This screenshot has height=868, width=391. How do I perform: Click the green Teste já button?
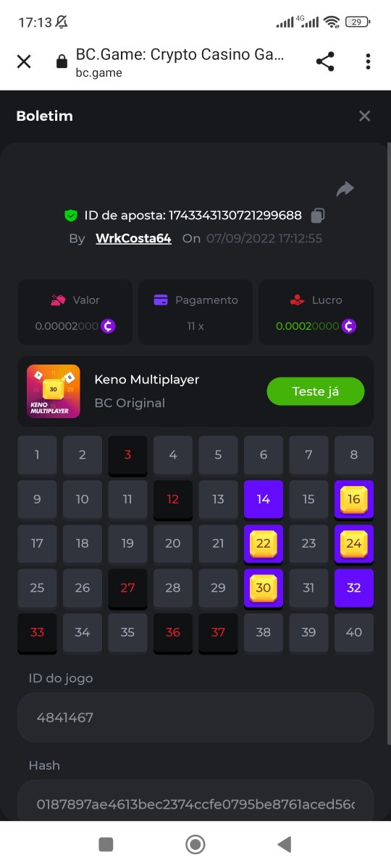coord(316,391)
